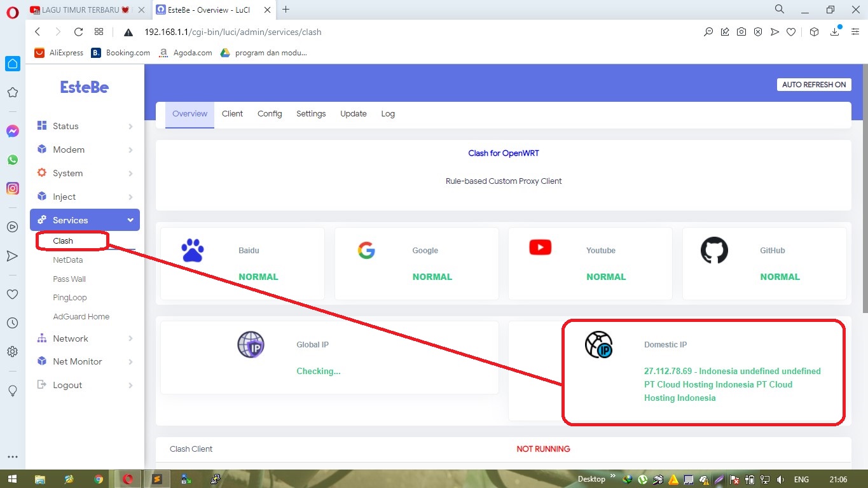Expand the Network menu in sidebar

85,338
